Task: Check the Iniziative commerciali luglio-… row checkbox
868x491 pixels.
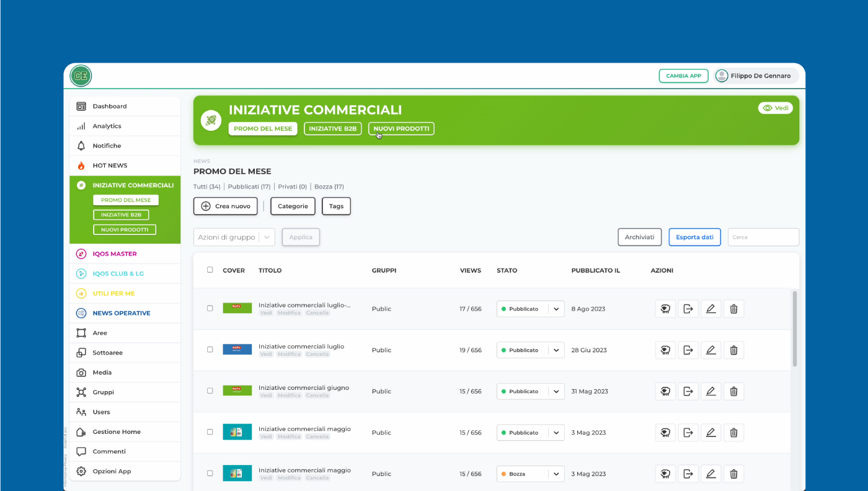Action: click(x=210, y=308)
